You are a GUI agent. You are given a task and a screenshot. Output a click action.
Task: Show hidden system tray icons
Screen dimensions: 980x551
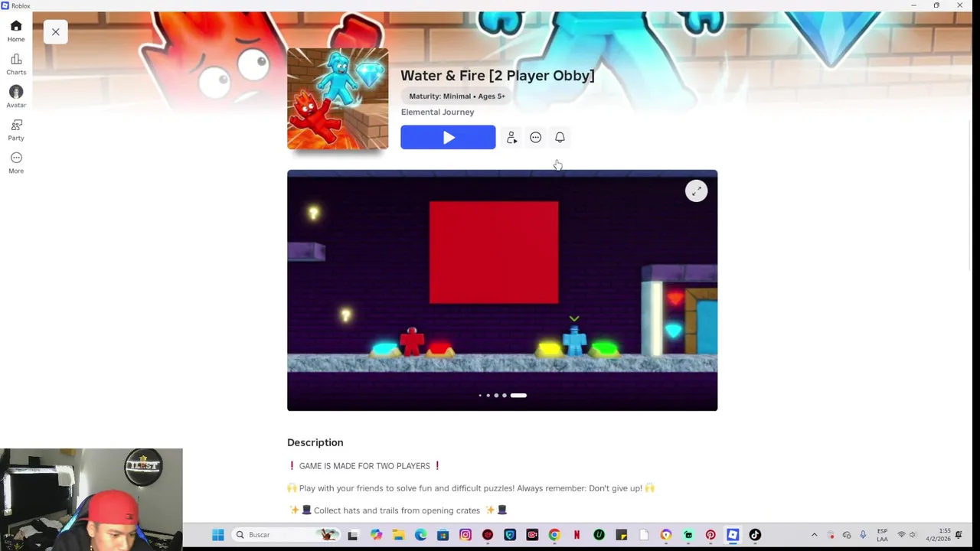(814, 535)
